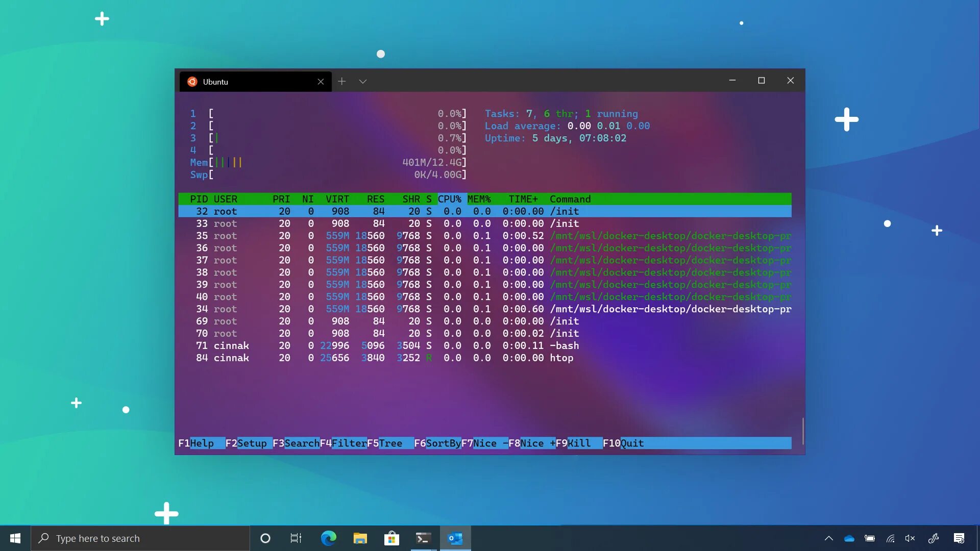The height and width of the screenshot is (551, 980).
Task: Launch Microsoft Store from taskbar
Action: pyautogui.click(x=391, y=538)
